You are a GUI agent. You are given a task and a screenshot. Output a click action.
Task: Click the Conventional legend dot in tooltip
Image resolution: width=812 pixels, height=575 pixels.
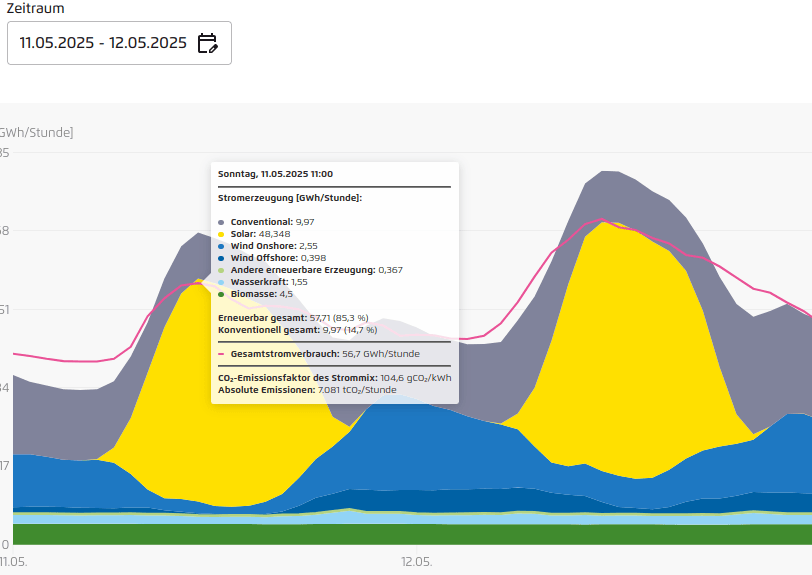(x=221, y=222)
